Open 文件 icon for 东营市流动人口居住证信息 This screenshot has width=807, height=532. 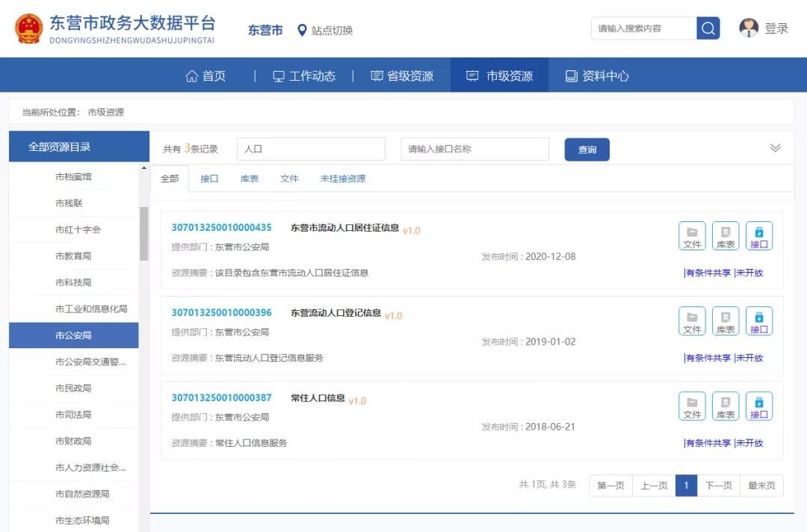pyautogui.click(x=692, y=236)
